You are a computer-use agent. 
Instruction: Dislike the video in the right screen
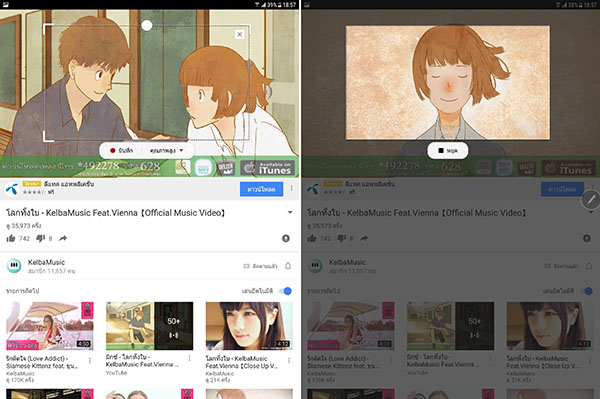(x=342, y=238)
